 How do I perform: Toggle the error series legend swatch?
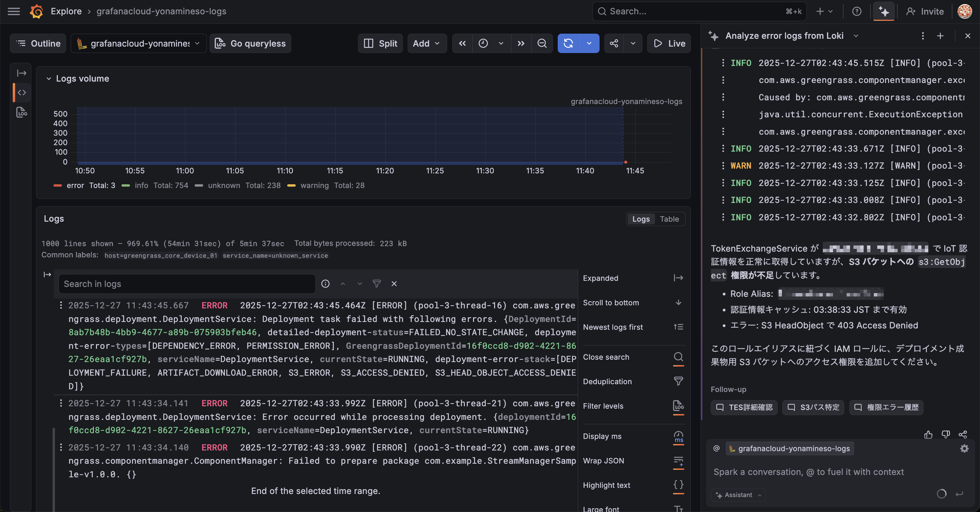tap(58, 186)
